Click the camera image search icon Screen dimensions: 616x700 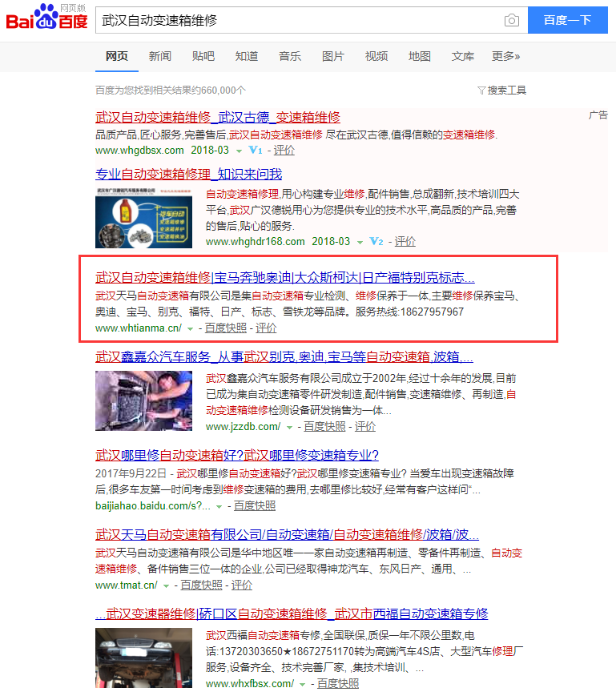(511, 20)
